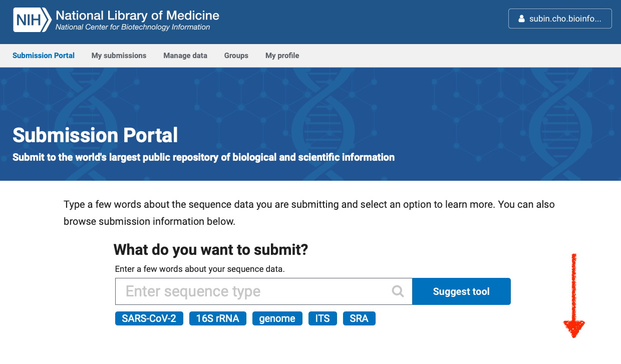Click the NIH logo badge
The height and width of the screenshot is (364, 621).
[32, 20]
